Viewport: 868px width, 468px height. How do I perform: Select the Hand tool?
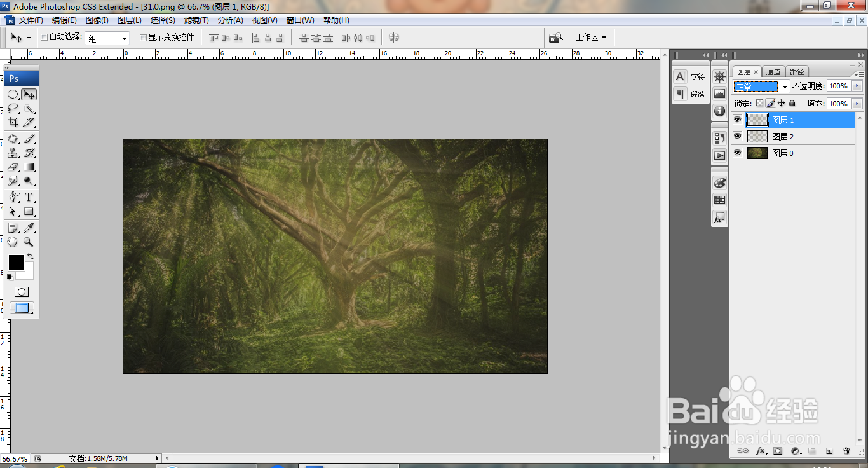click(13, 242)
